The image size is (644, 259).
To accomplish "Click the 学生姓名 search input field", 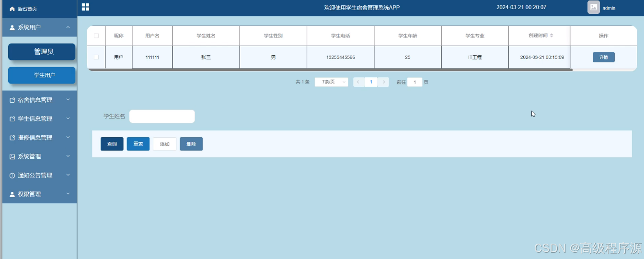I will pyautogui.click(x=162, y=117).
